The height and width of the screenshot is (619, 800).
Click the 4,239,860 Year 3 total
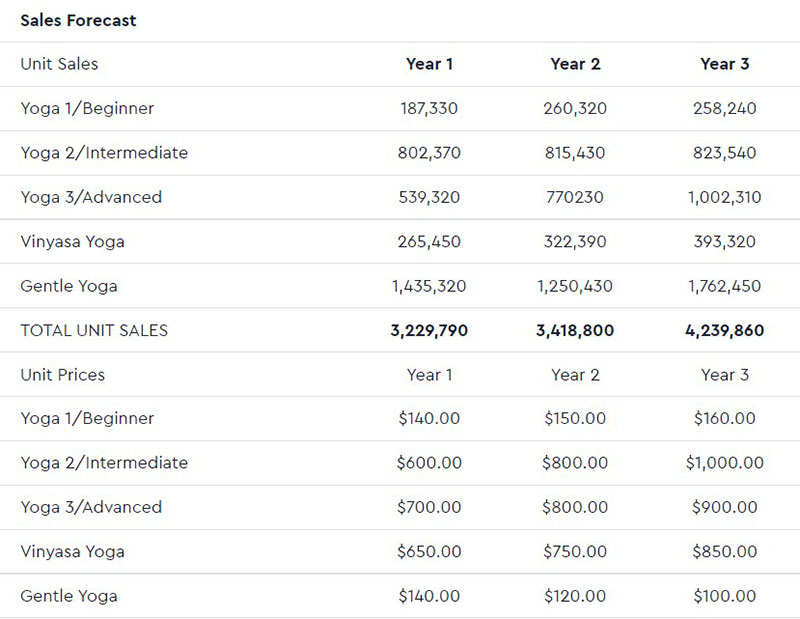pyautogui.click(x=724, y=330)
